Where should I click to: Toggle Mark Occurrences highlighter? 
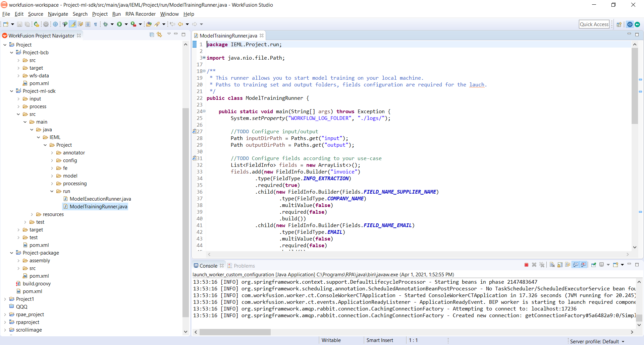tap(72, 24)
